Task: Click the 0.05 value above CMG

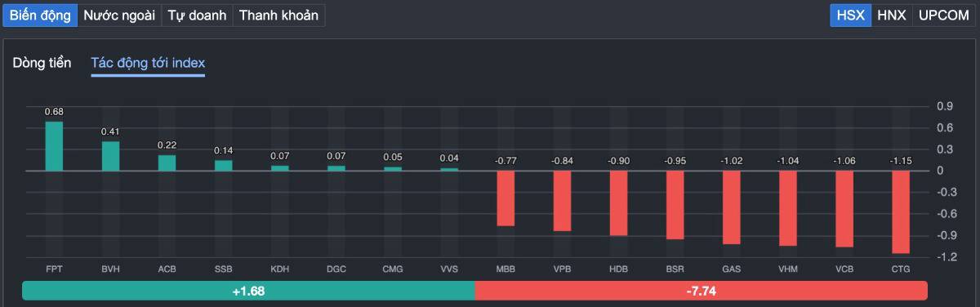Action: point(393,158)
